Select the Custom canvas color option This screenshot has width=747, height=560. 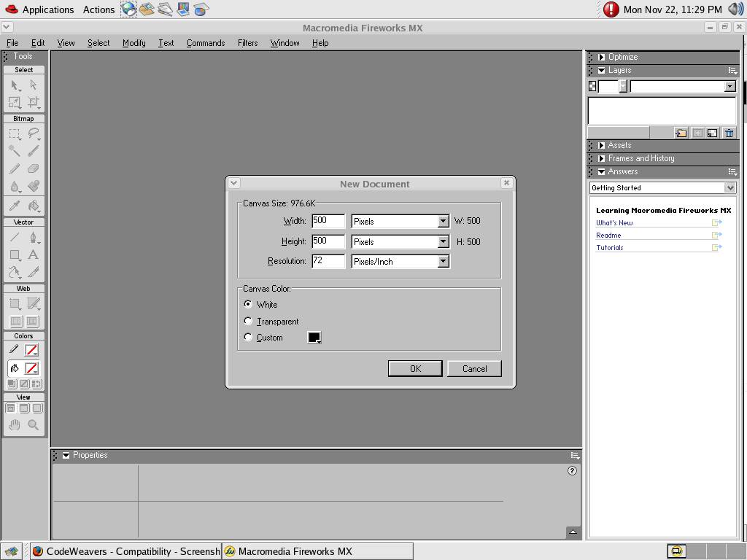coord(248,337)
